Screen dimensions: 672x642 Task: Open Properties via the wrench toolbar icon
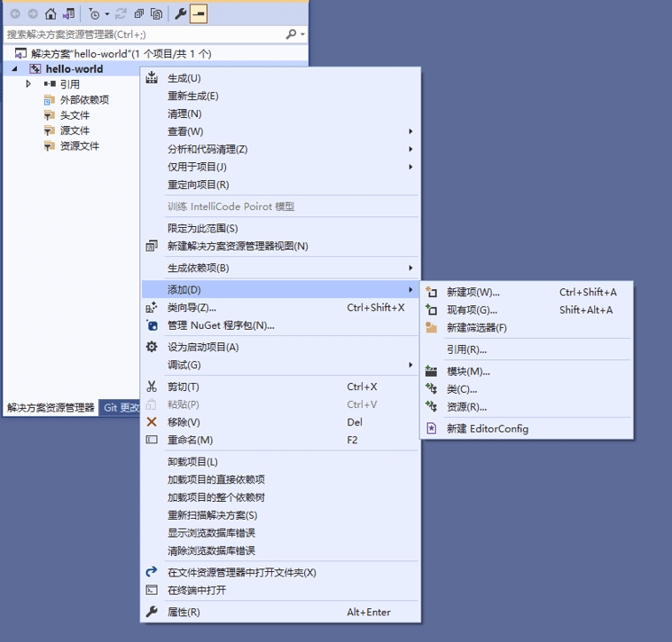tap(180, 14)
